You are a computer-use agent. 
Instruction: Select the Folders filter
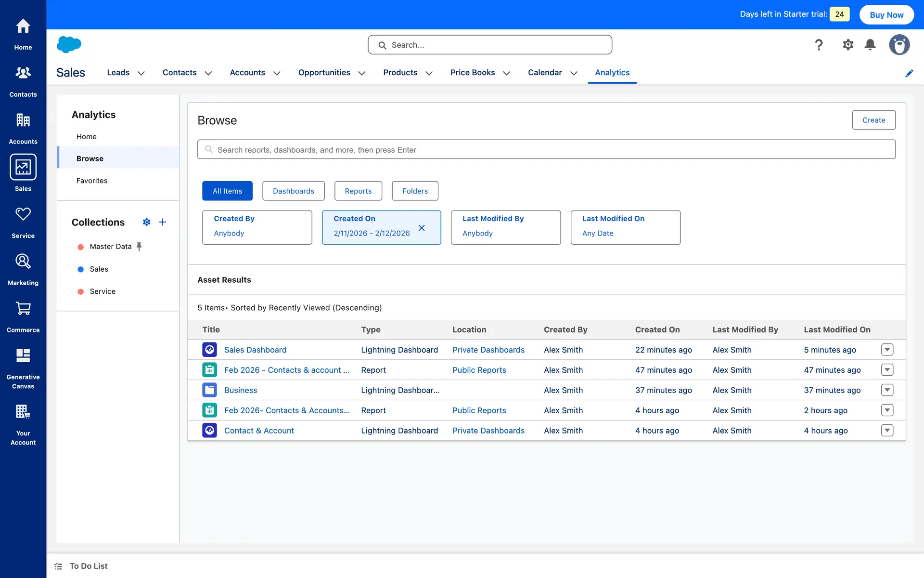point(415,191)
